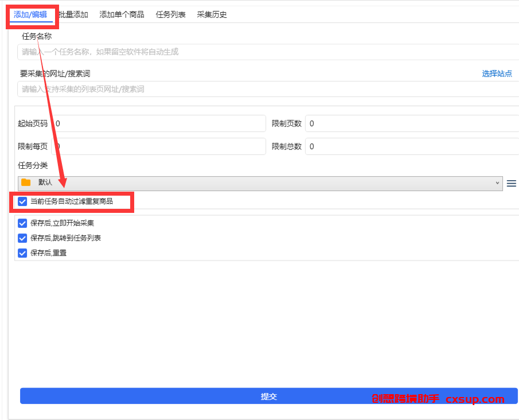Click the 选择站点 link
The width and height of the screenshot is (519, 420).
pyautogui.click(x=497, y=73)
